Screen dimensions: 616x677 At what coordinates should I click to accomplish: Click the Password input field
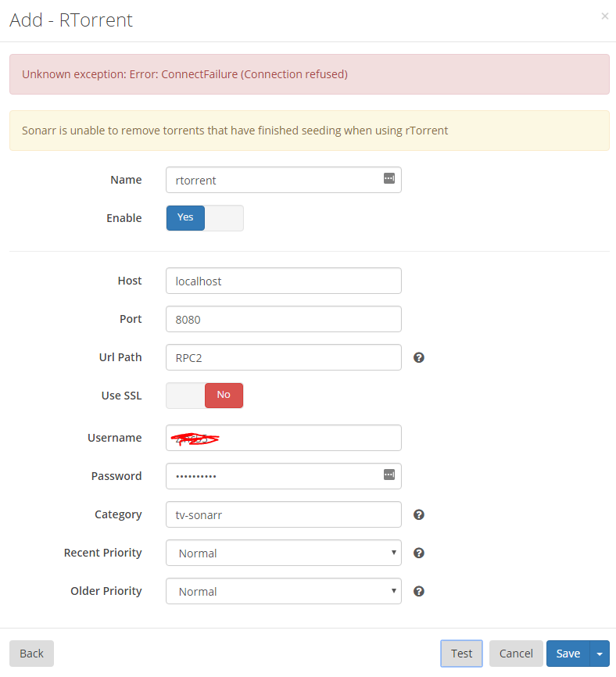click(284, 476)
